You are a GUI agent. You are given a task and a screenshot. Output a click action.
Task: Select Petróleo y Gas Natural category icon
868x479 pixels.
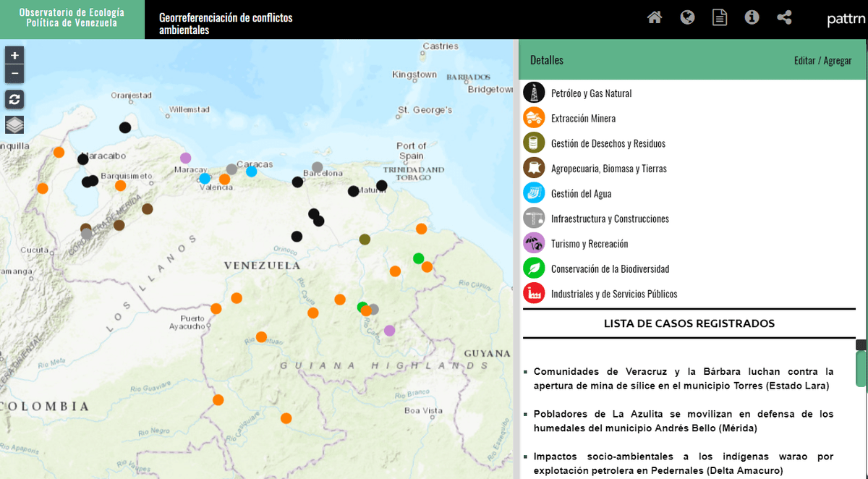click(534, 93)
